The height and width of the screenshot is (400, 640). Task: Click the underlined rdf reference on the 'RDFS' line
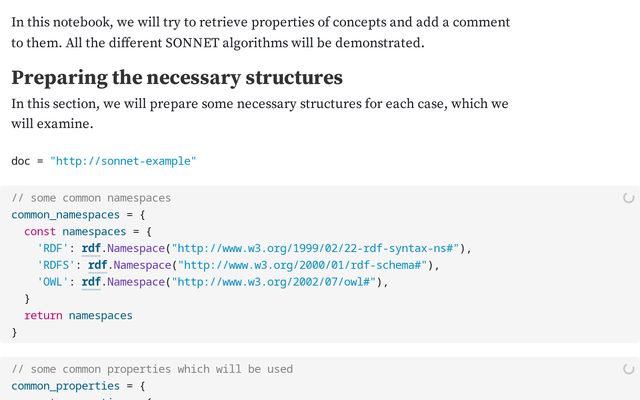click(98, 265)
